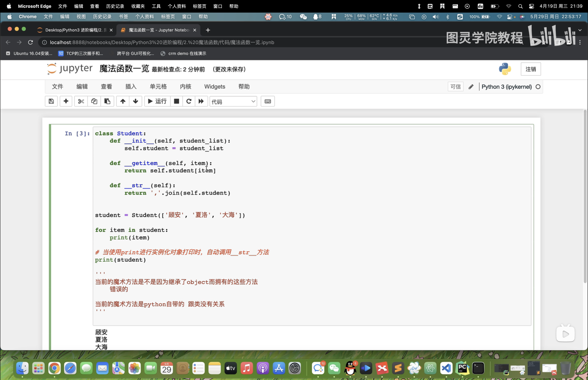Open Jupyter 插入 menu

131,87
